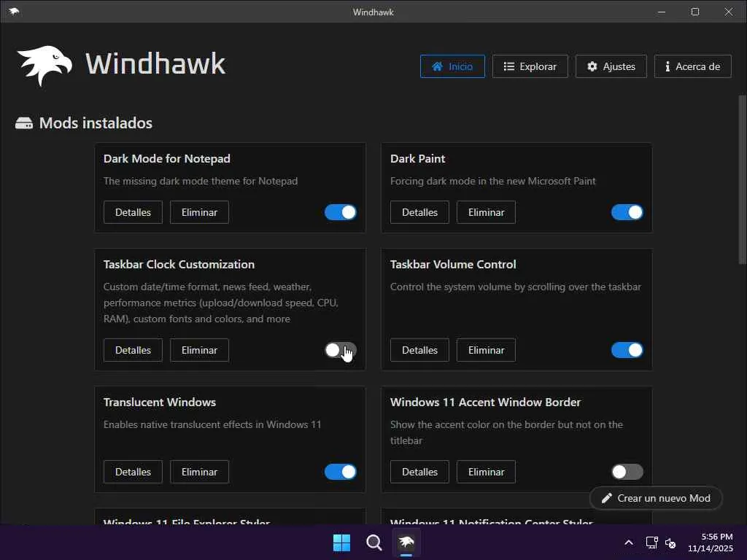Click the Windhawk eagle logo in the header
747x560 pixels.
click(44, 65)
